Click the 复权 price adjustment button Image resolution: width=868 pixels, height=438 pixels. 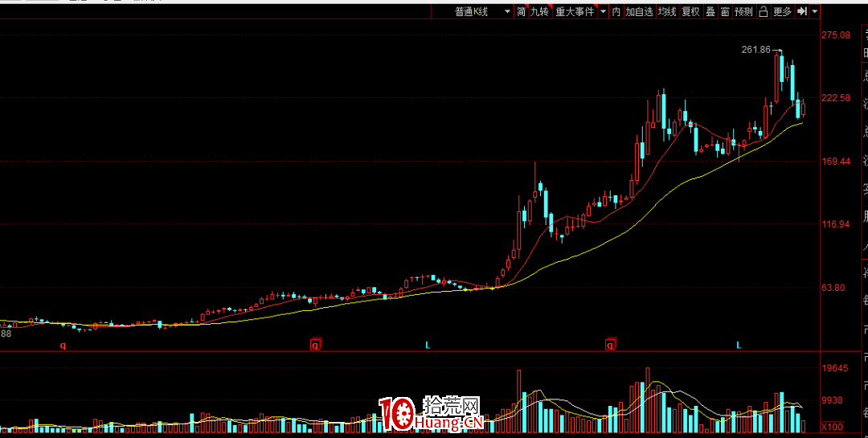690,11
